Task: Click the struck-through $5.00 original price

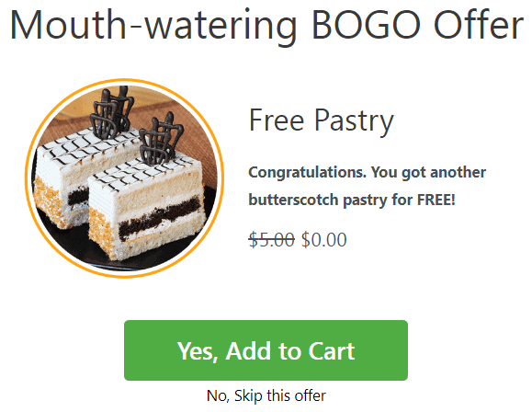Action: coord(271,239)
